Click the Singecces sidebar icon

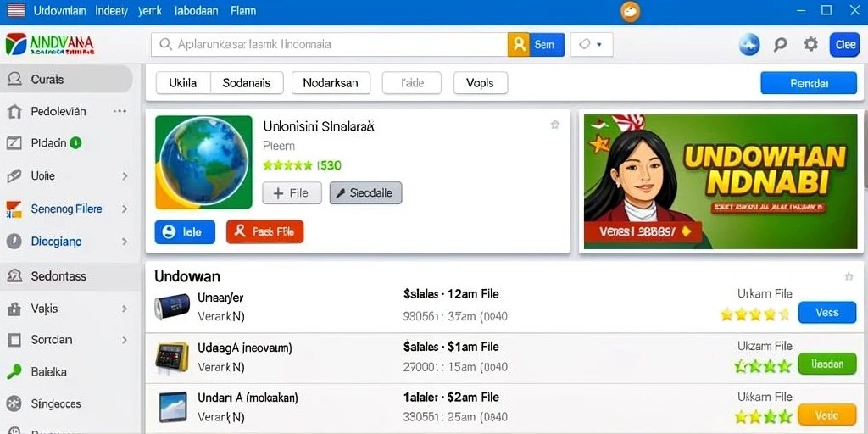pos(14,403)
